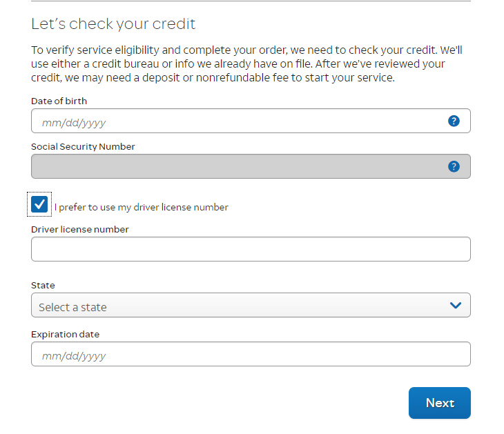This screenshot has height=434, width=504.
Task: Click the grayed-out Social Security Number field
Action: click(x=235, y=166)
